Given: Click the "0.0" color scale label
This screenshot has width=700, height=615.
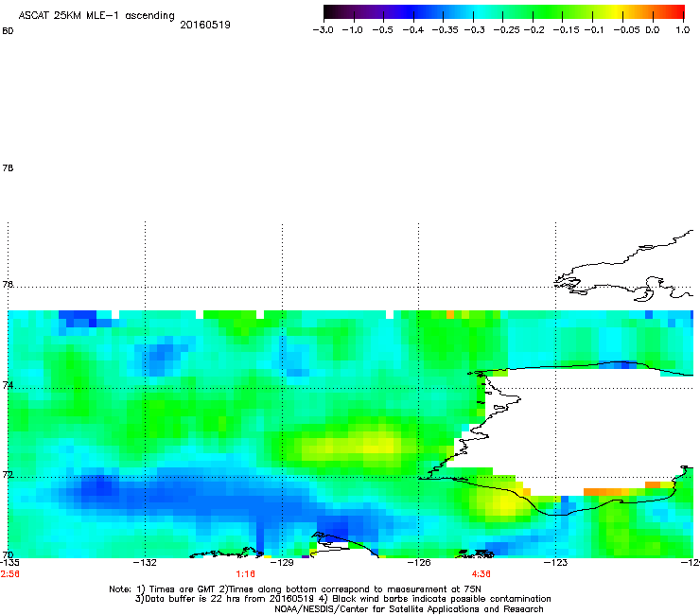Looking at the screenshot, I should point(653,30).
